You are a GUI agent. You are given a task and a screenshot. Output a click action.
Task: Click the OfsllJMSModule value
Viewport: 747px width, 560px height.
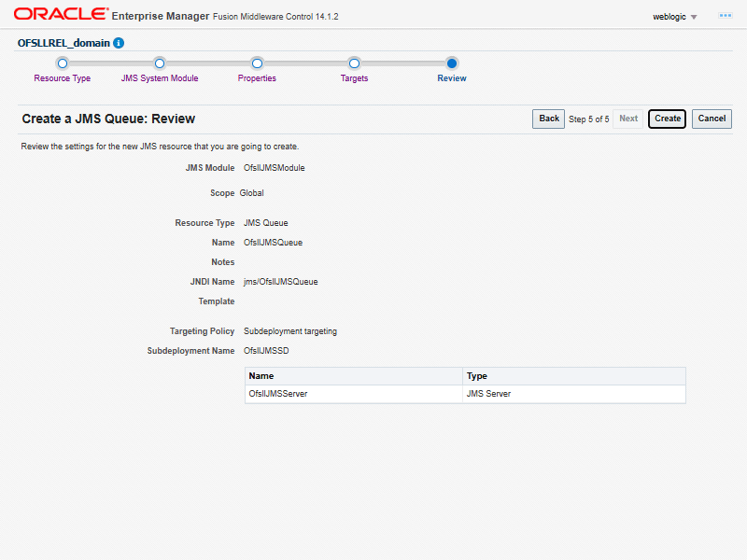tap(274, 168)
